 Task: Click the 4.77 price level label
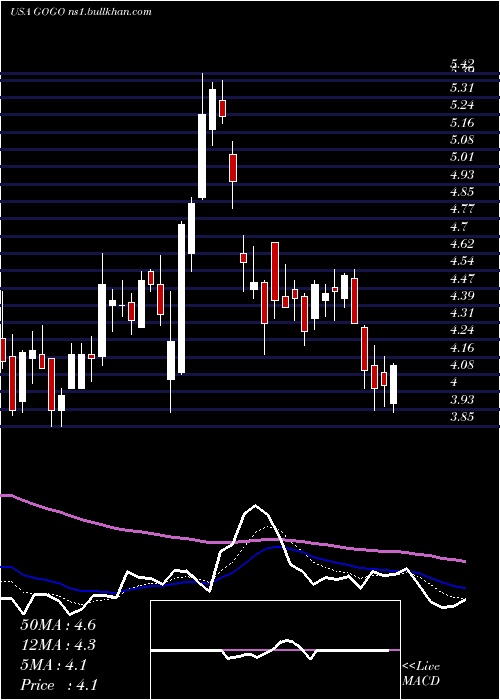pyautogui.click(x=462, y=209)
